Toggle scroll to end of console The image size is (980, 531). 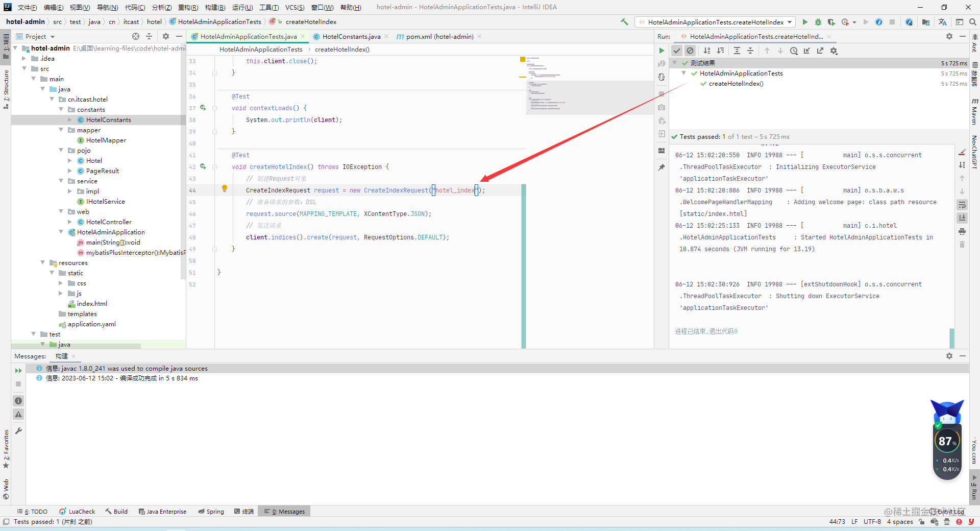(962, 218)
